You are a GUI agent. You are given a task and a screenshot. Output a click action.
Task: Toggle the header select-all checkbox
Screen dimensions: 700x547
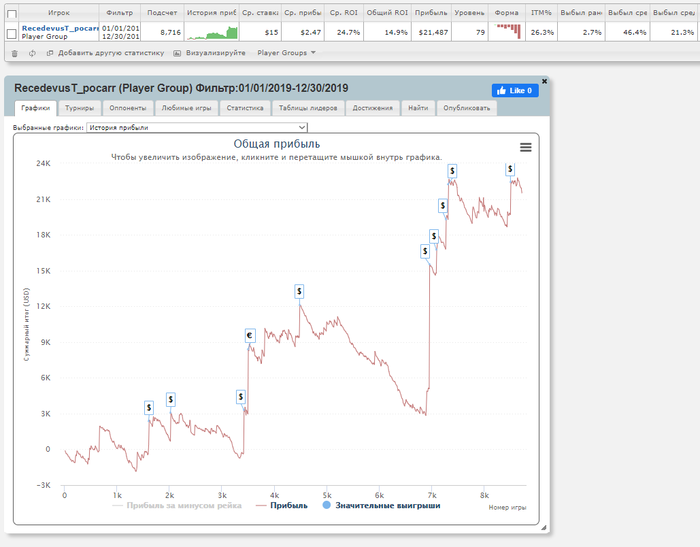click(x=12, y=14)
